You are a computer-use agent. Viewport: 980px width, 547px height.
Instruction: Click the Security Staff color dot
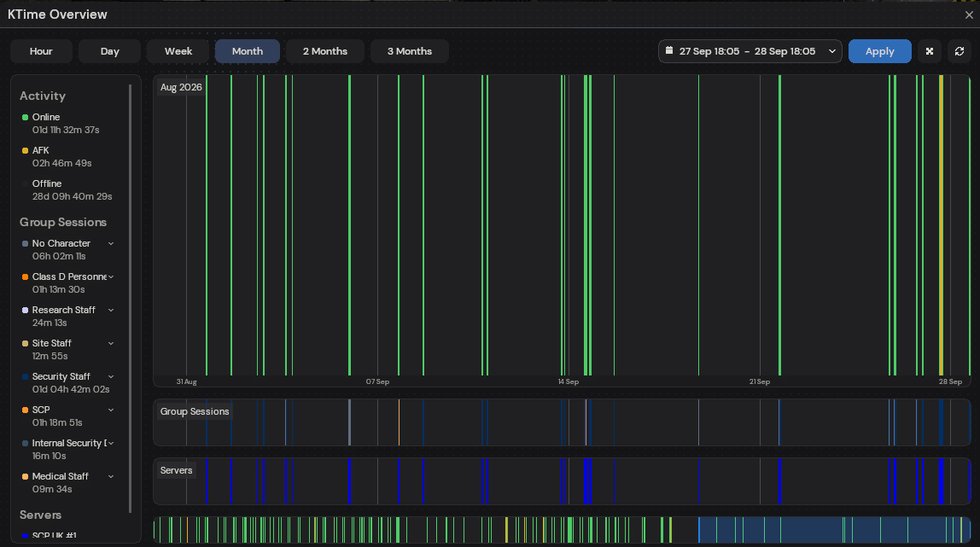[25, 376]
